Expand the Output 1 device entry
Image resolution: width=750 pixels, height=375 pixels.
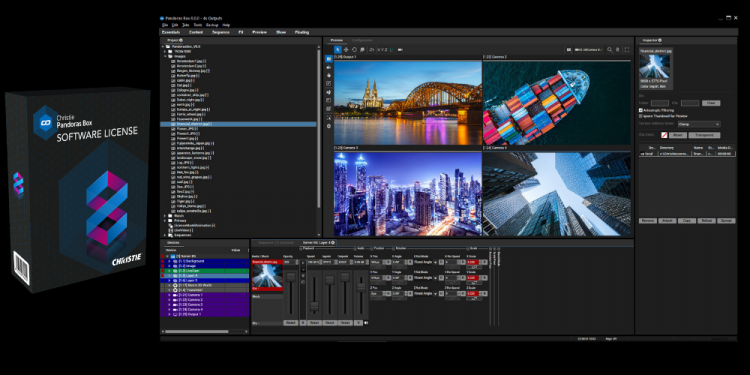pyautogui.click(x=169, y=314)
